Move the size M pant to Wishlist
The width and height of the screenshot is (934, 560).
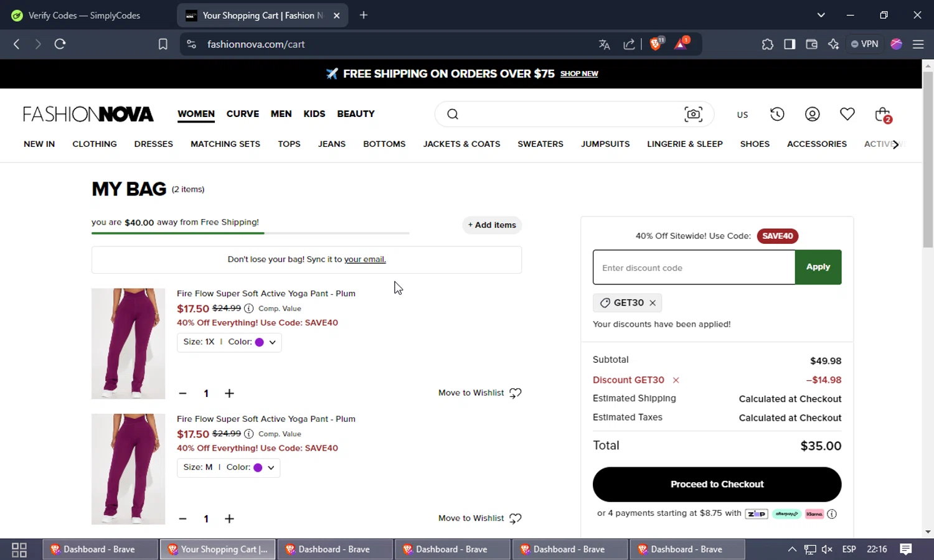479,518
